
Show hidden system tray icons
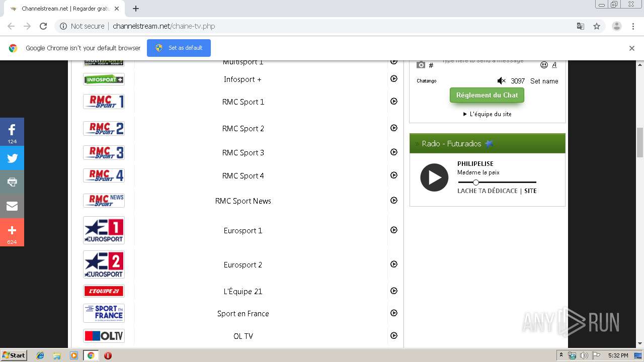(x=561, y=355)
